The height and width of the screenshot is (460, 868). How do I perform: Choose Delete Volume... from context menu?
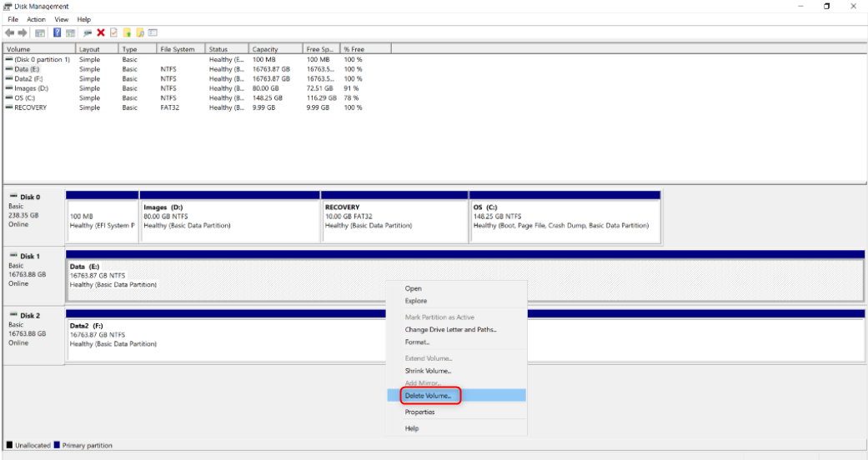tap(428, 395)
